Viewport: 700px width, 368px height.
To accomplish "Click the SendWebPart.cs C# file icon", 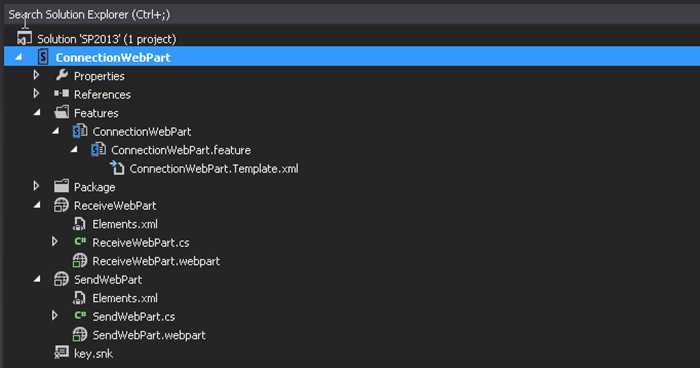I will click(80, 316).
